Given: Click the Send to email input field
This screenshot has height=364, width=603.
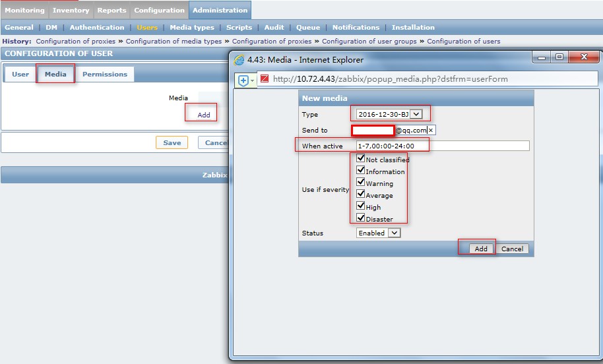Looking at the screenshot, I should [393, 131].
